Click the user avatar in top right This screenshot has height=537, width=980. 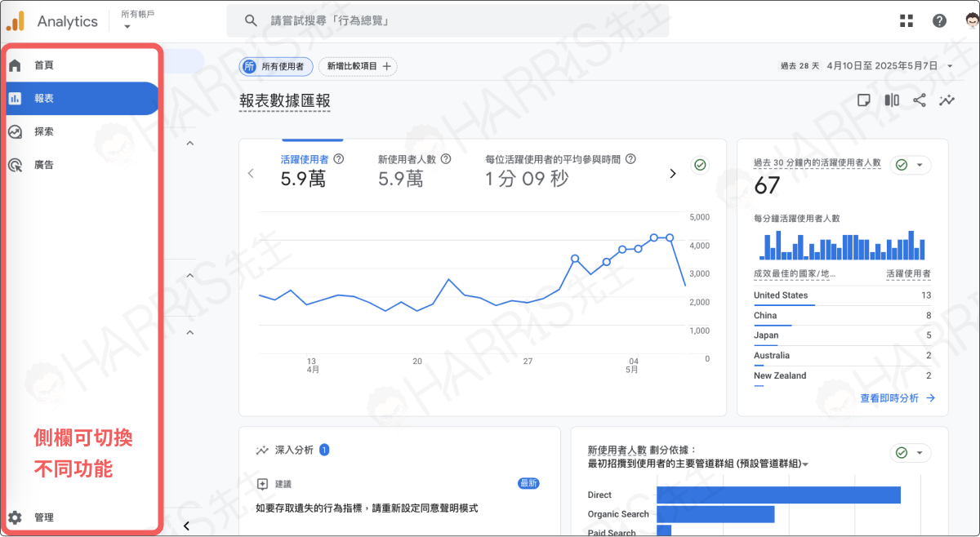[971, 21]
